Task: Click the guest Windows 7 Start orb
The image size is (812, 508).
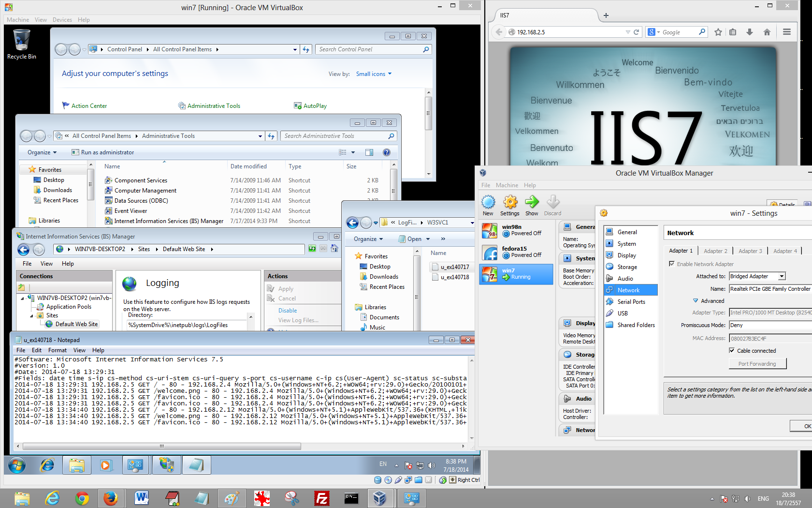Action: pyautogui.click(x=17, y=465)
